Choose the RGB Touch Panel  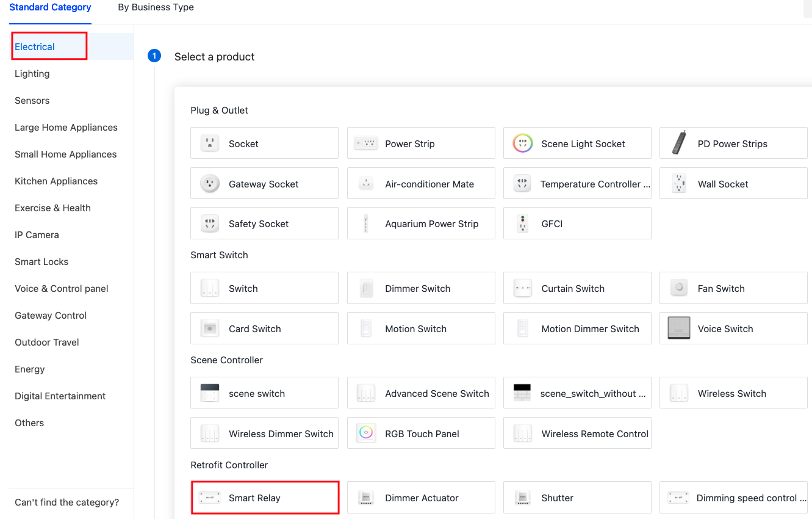(420, 433)
